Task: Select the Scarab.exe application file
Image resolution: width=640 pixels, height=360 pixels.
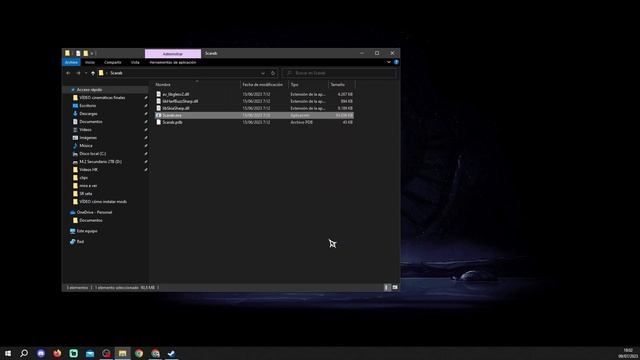Action: point(254,116)
